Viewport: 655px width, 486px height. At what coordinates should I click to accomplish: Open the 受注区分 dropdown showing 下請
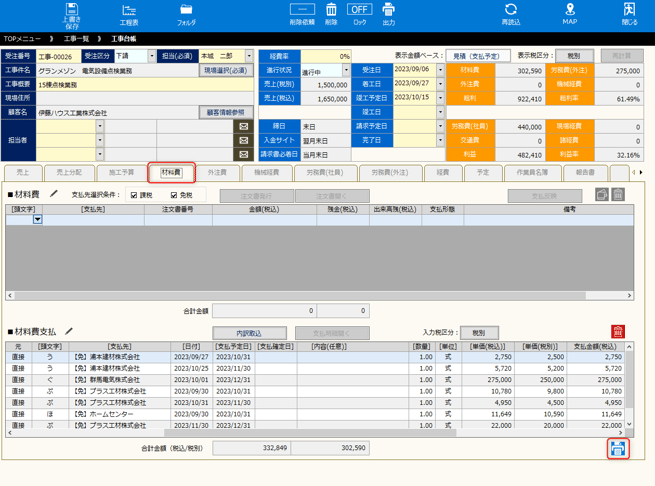pos(152,56)
